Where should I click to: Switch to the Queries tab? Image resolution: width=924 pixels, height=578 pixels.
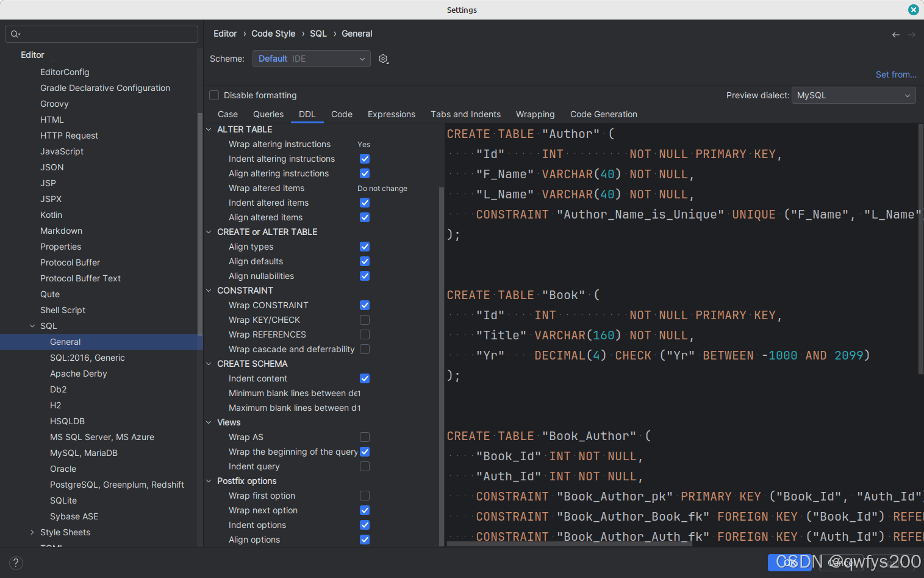pyautogui.click(x=268, y=114)
